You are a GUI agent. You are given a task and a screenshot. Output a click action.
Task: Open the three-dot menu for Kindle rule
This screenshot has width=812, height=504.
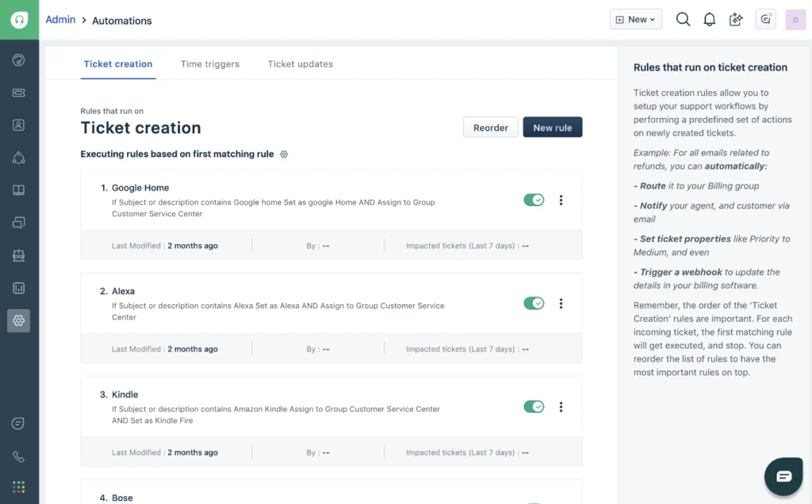pos(561,407)
